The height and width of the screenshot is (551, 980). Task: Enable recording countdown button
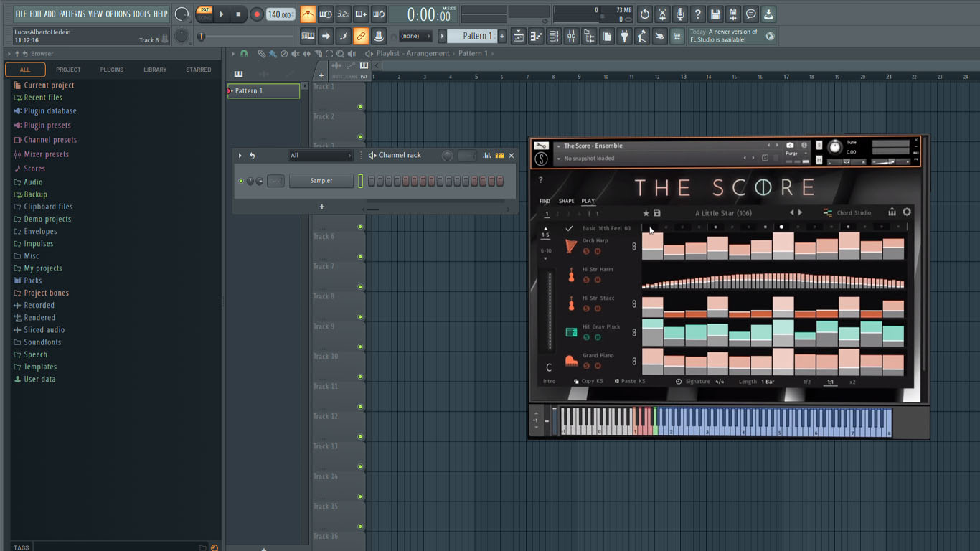[x=344, y=14]
